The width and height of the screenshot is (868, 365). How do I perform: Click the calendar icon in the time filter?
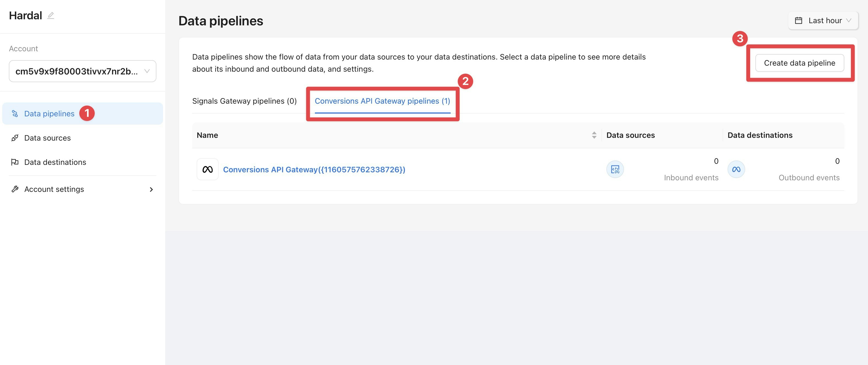[x=799, y=20]
